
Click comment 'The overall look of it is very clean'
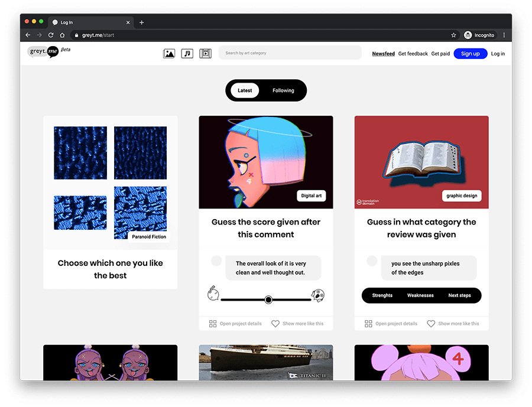point(273,268)
